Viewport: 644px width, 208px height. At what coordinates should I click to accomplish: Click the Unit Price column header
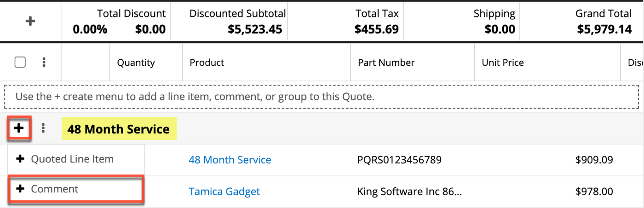click(x=502, y=63)
